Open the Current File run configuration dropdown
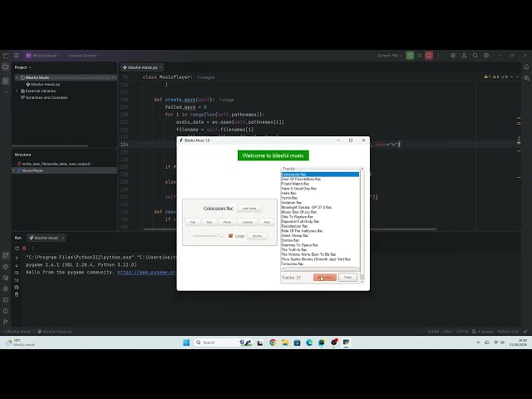 [x=390, y=56]
